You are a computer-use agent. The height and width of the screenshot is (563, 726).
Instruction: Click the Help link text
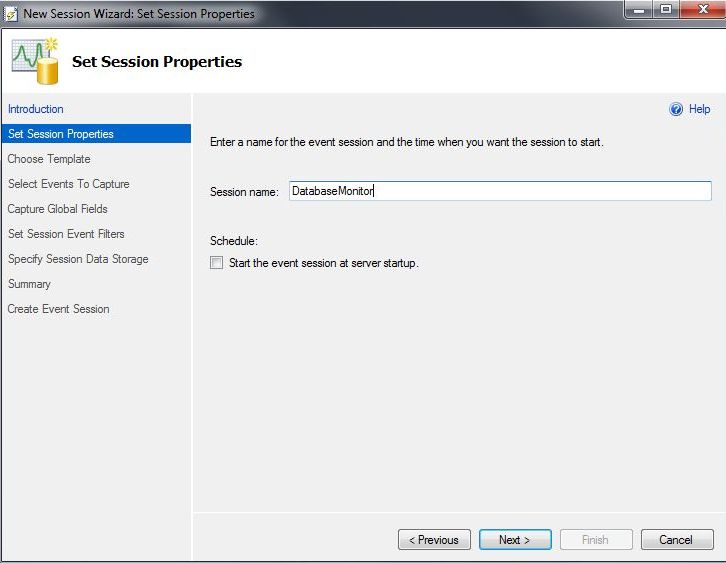click(700, 109)
